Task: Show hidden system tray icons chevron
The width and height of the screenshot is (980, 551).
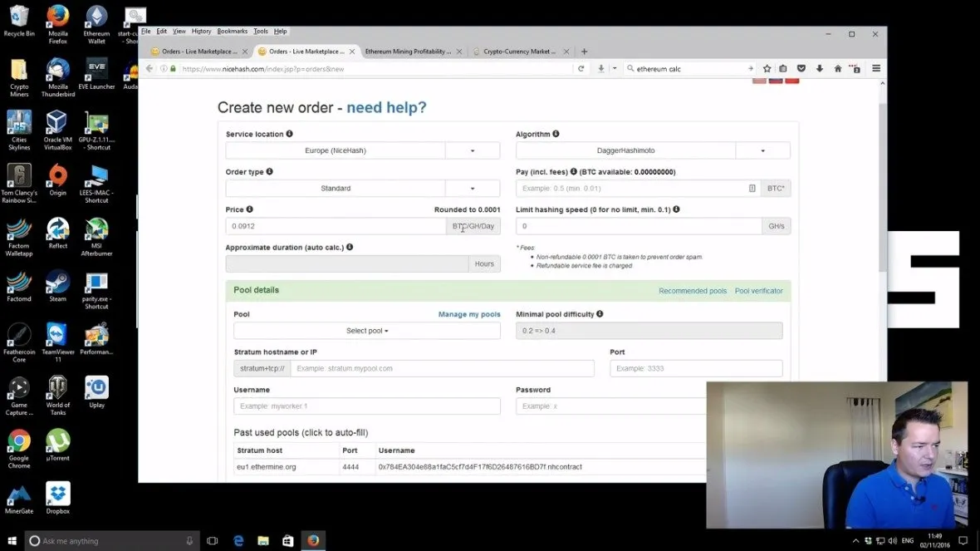Action: point(855,541)
